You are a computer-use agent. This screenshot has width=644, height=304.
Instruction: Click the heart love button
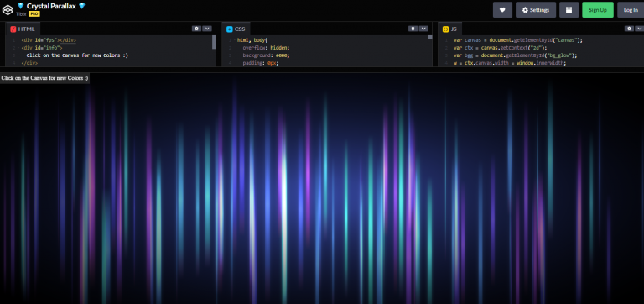point(502,10)
